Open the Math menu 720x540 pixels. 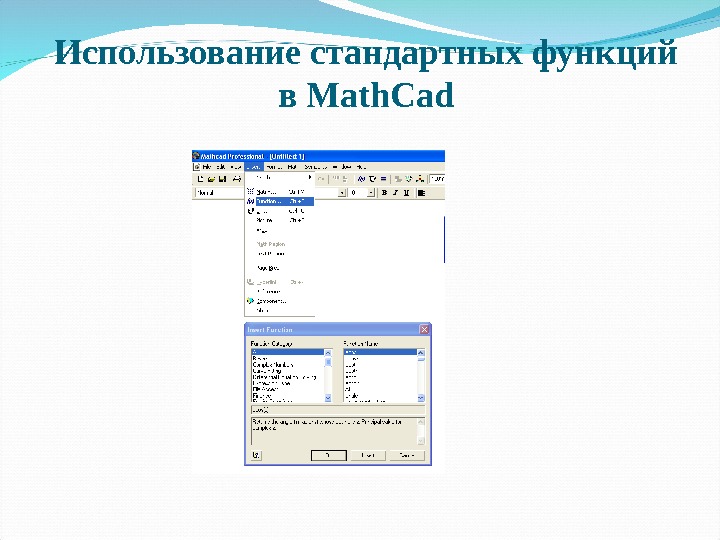pyautogui.click(x=292, y=167)
